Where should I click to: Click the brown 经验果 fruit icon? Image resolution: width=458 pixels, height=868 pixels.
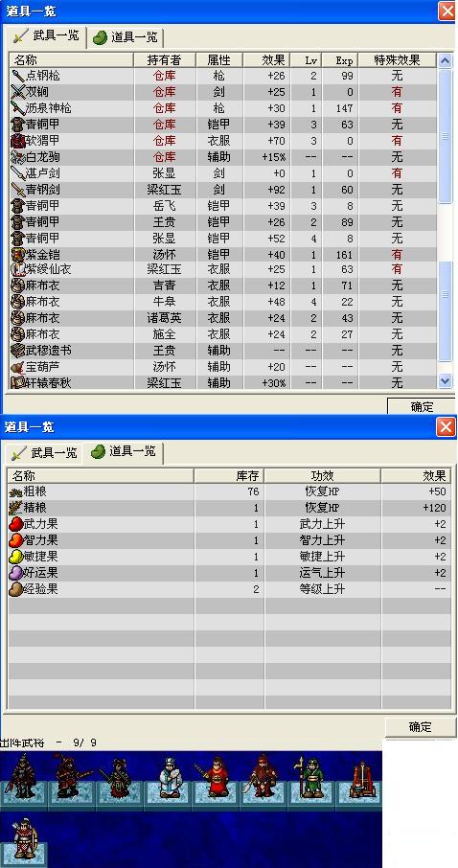(15, 589)
